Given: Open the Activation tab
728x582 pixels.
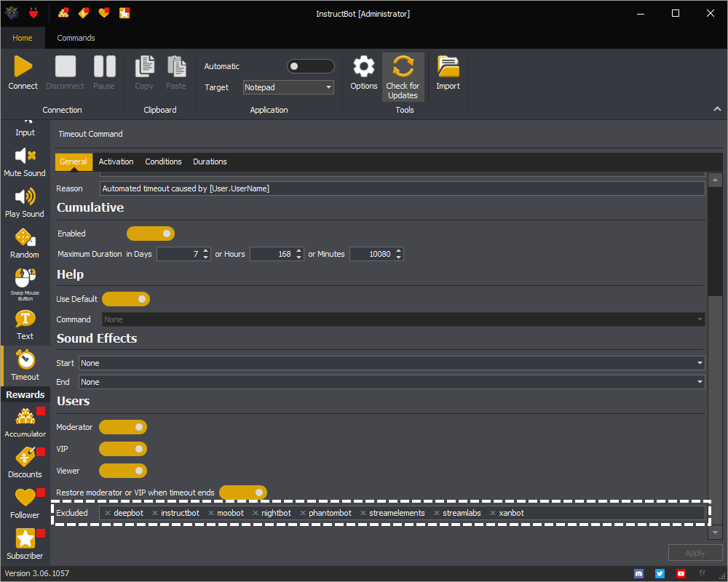Looking at the screenshot, I should tap(116, 162).
